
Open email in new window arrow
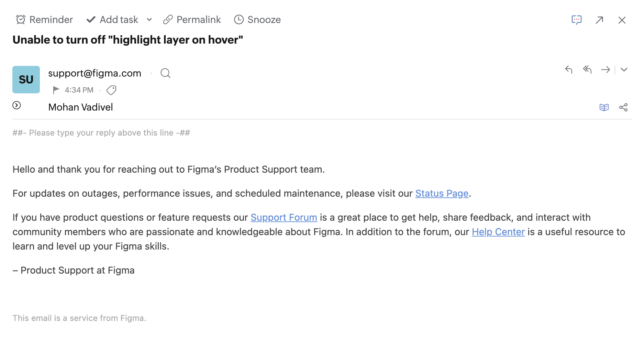[x=599, y=20]
